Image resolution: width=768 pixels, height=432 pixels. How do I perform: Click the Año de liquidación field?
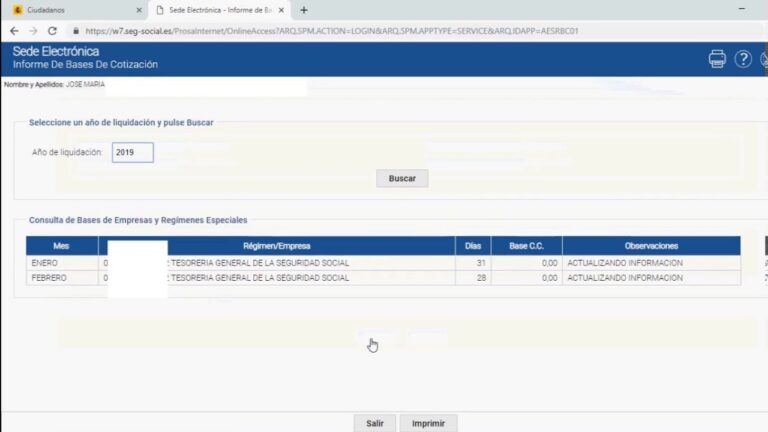tap(133, 152)
